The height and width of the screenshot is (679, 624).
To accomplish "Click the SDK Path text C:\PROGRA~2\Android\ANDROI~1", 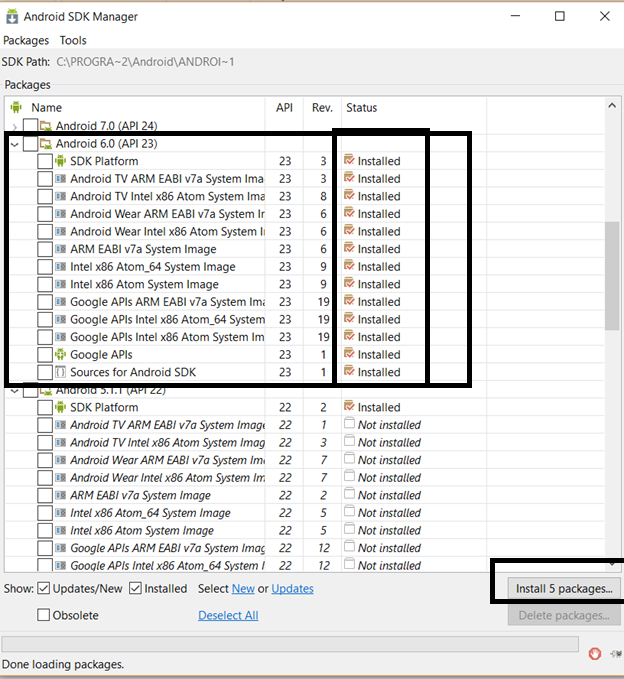I will [145, 62].
